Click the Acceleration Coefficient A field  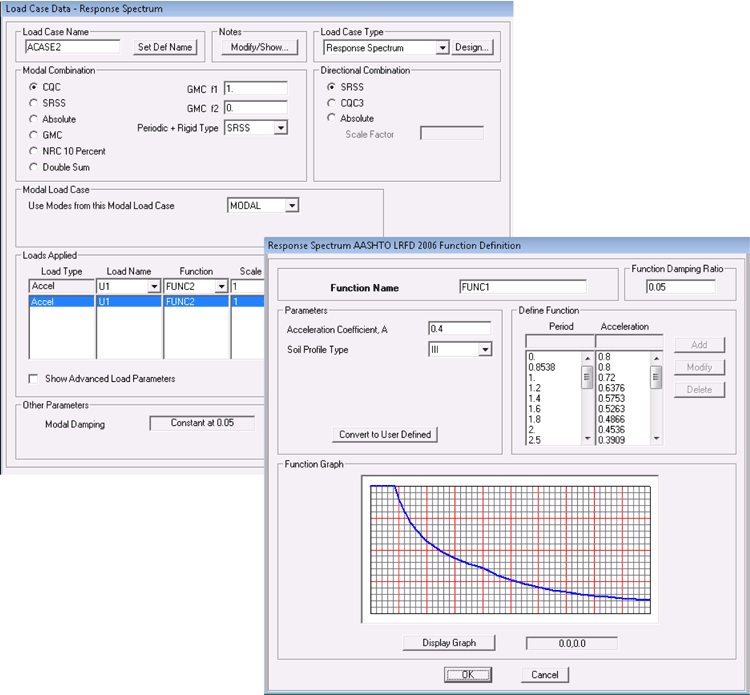click(459, 328)
